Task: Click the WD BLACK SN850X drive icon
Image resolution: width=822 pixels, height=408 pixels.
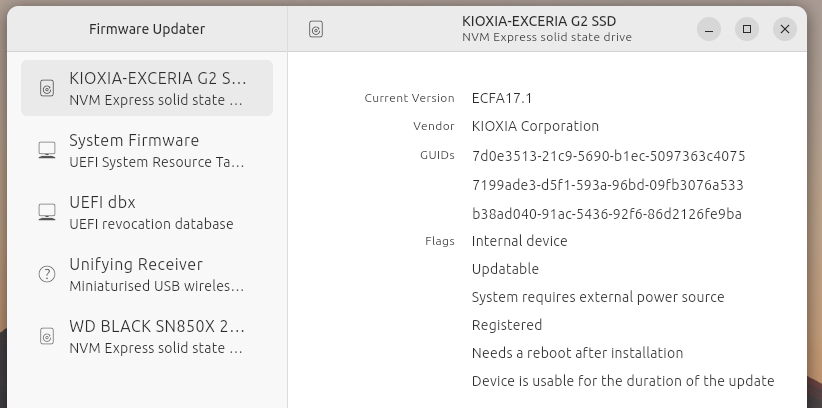Action: [x=46, y=336]
